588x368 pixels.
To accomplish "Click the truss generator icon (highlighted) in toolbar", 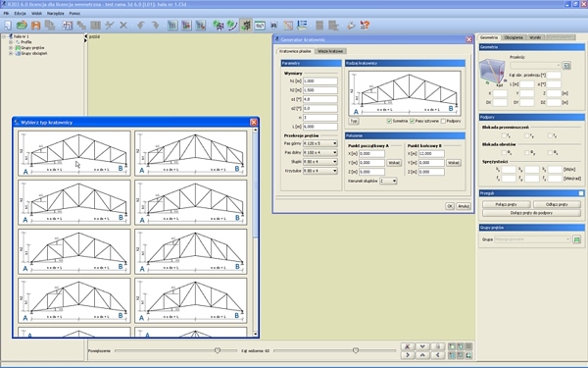I will pyautogui.click(x=246, y=26).
